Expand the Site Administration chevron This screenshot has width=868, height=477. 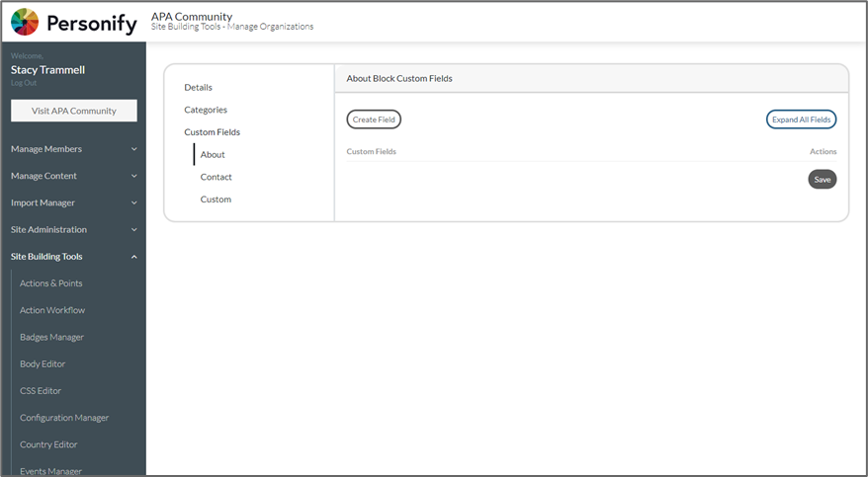[134, 230]
